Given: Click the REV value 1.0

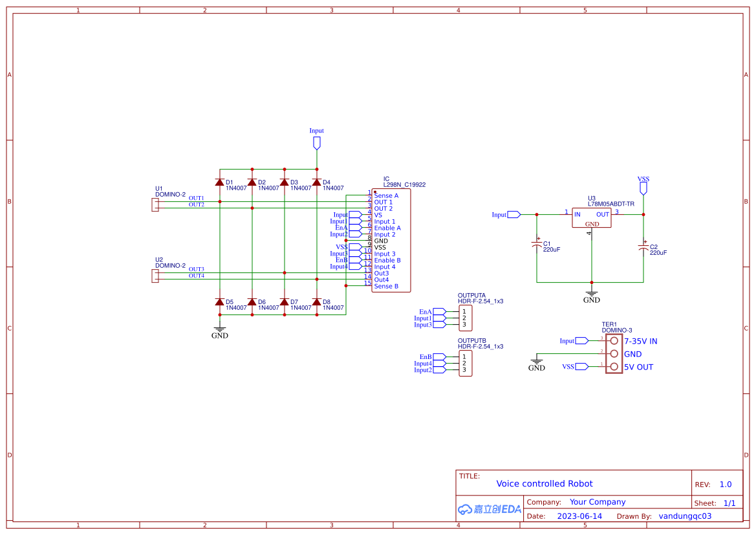Looking at the screenshot, I should coord(725,483).
